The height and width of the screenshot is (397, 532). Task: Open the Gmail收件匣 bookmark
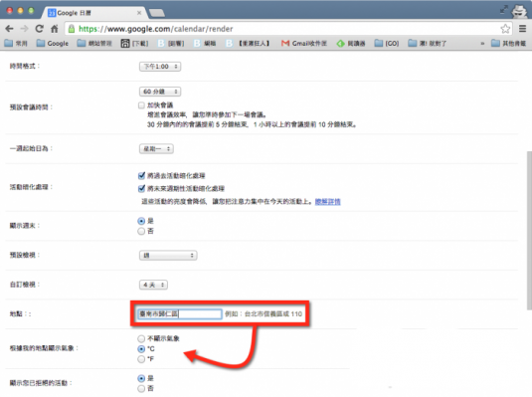click(x=304, y=43)
